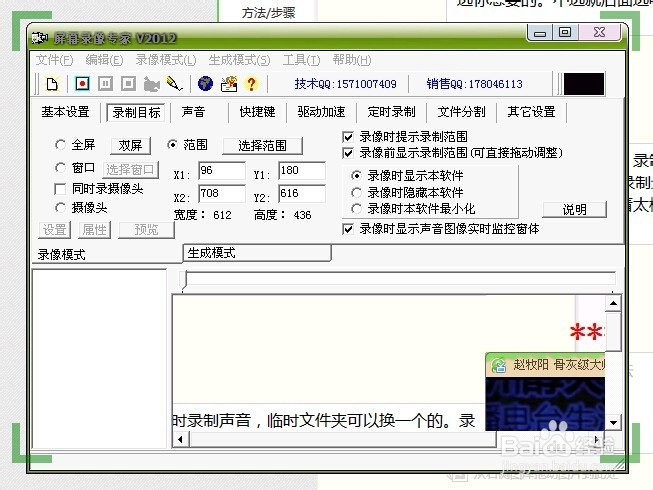Screen dimensions: 653x490
Task: Click the preview scroll left arrow
Action: click(x=180, y=439)
